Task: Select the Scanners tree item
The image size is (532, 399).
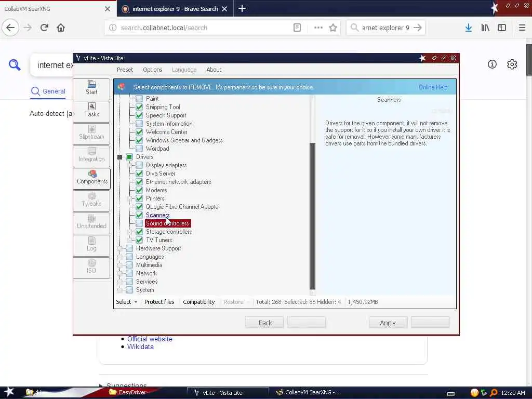Action: (157, 215)
